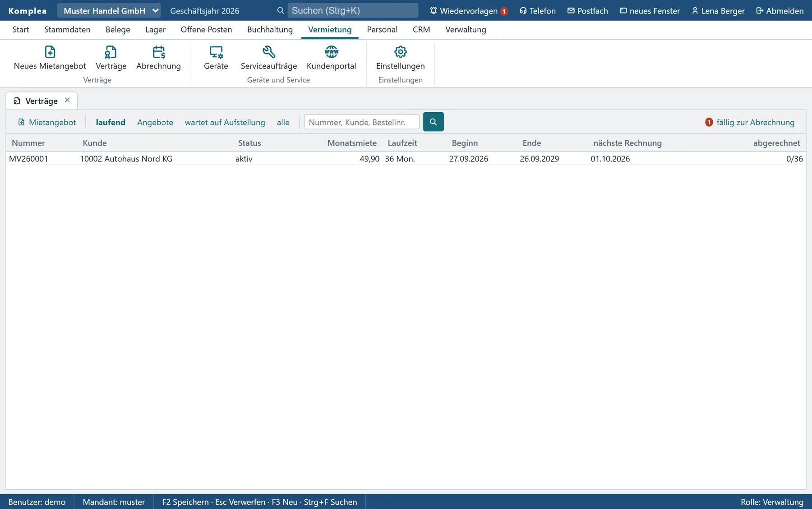Filter contracts by Angebote

(155, 122)
